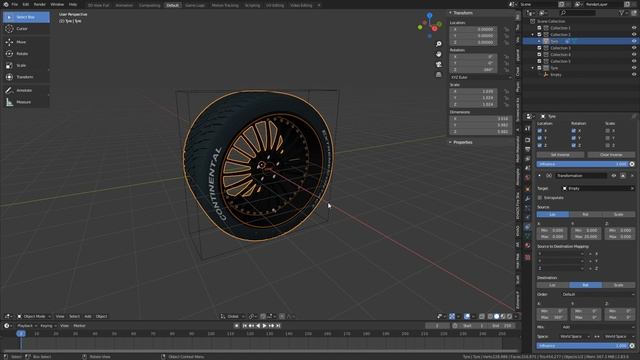Toggle camera view icon in viewport
640x360 pixels.
[x=439, y=64]
